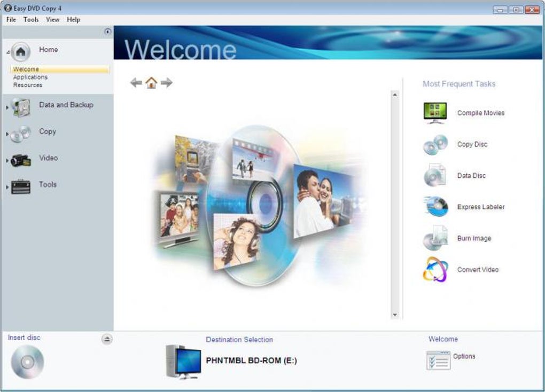Maximize the Easy DVD Copy window
Screen dimensions: 545x392
click(x=516, y=10)
